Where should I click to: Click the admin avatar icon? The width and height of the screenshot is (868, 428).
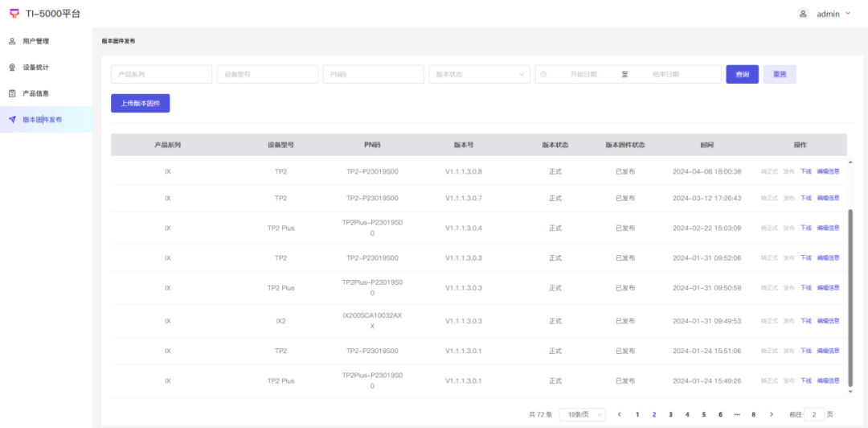pos(802,14)
